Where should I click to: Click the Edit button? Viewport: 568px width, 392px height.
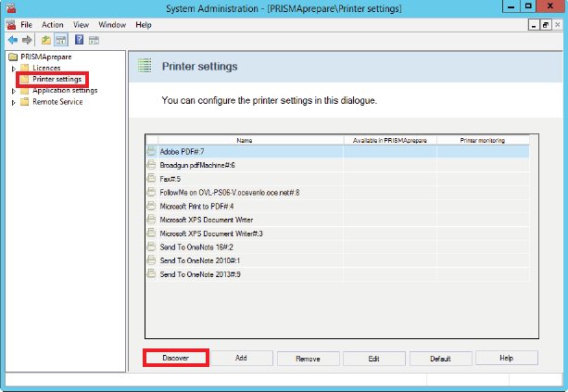tap(373, 359)
